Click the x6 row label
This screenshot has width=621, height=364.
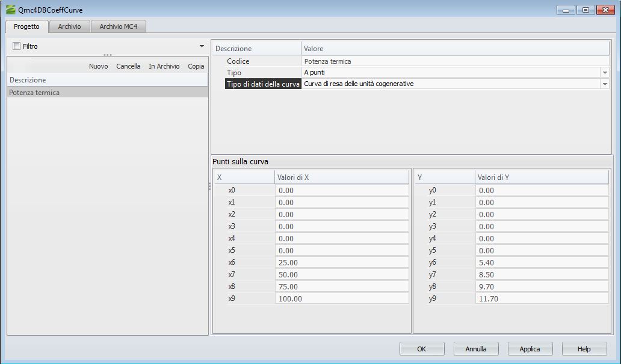click(x=232, y=262)
